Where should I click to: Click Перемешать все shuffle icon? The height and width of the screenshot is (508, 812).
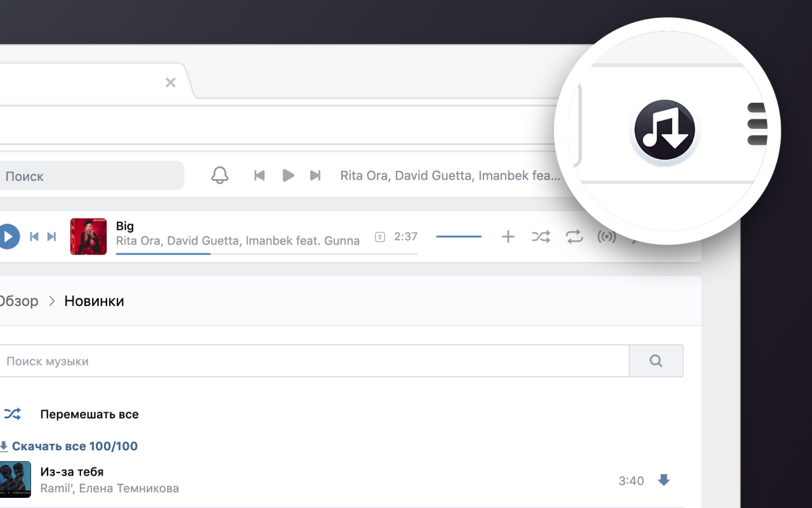pyautogui.click(x=13, y=414)
